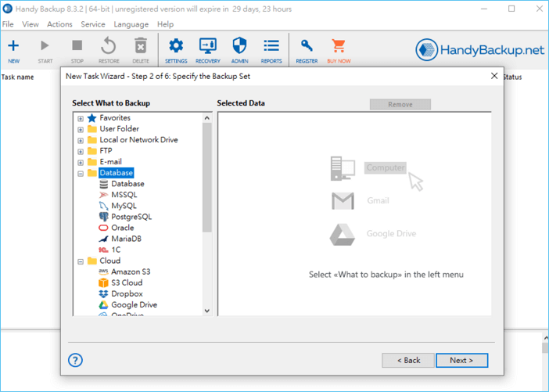
Task: Expand the Local or Network Drive node
Action: click(81, 141)
